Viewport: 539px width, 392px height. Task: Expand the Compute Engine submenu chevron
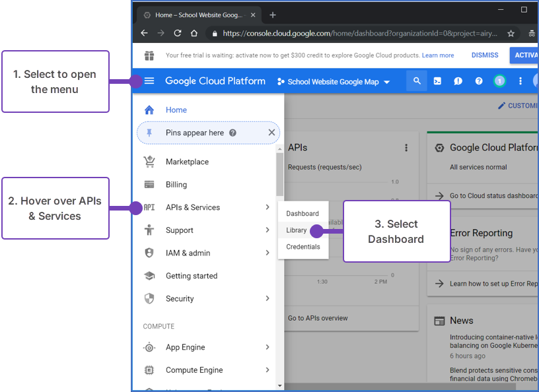pyautogui.click(x=268, y=370)
